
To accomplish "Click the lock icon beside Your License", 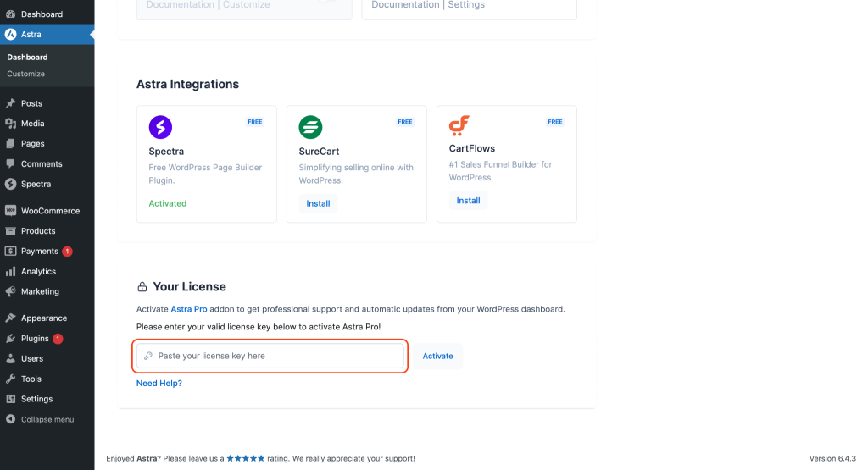I will coord(142,286).
